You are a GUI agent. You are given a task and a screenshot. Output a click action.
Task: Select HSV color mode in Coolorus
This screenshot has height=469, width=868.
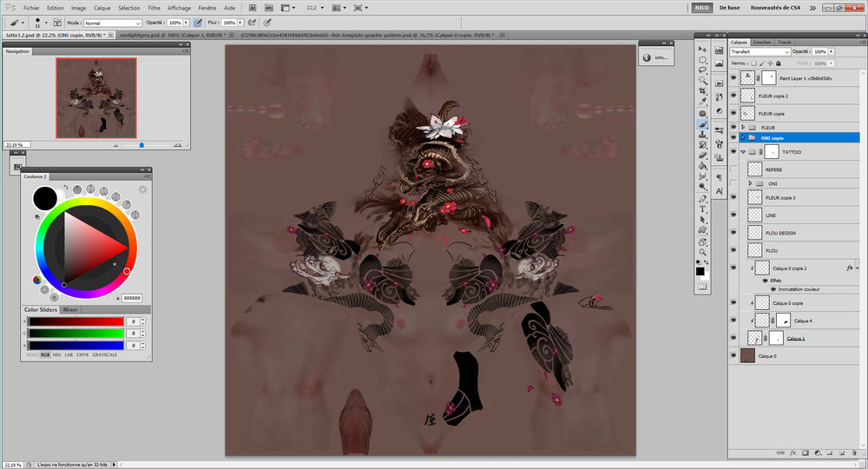coord(56,354)
